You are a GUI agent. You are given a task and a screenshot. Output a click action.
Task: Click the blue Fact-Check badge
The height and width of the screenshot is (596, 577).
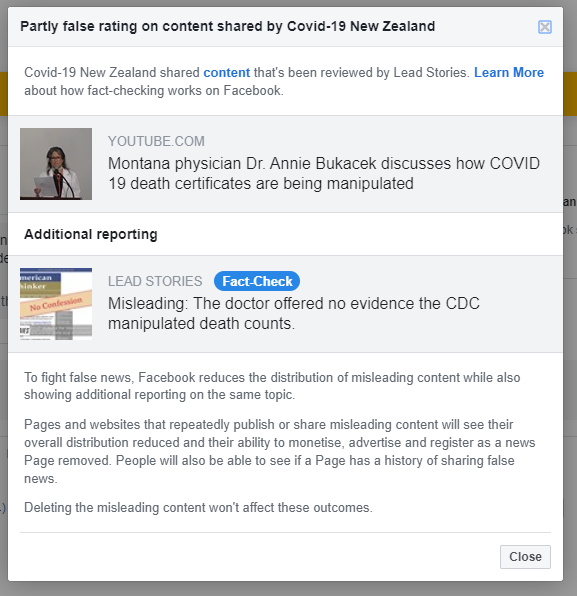[x=257, y=281]
